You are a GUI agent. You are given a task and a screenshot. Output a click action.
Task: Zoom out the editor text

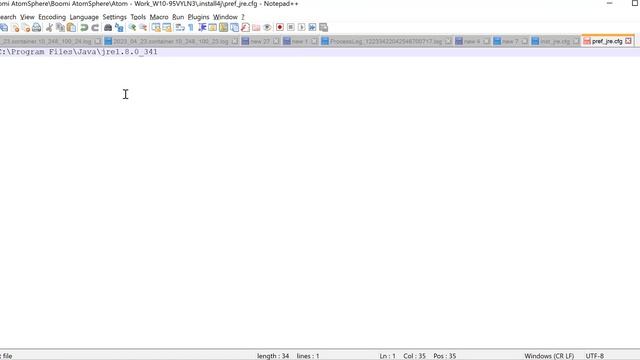143,27
